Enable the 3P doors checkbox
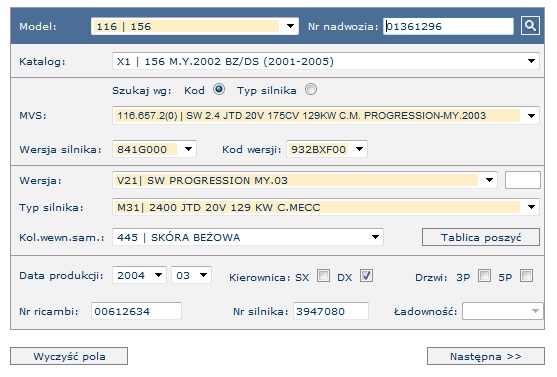The image size is (557, 377). (x=485, y=276)
